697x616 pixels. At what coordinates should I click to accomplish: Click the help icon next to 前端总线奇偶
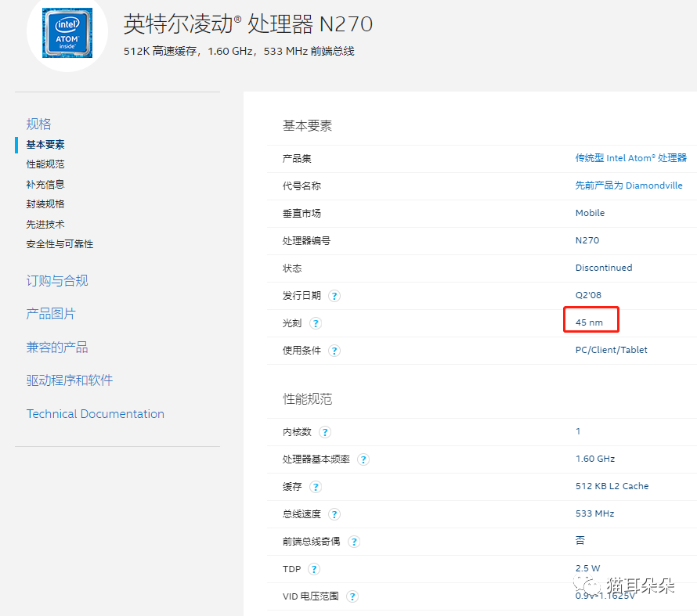pos(354,542)
